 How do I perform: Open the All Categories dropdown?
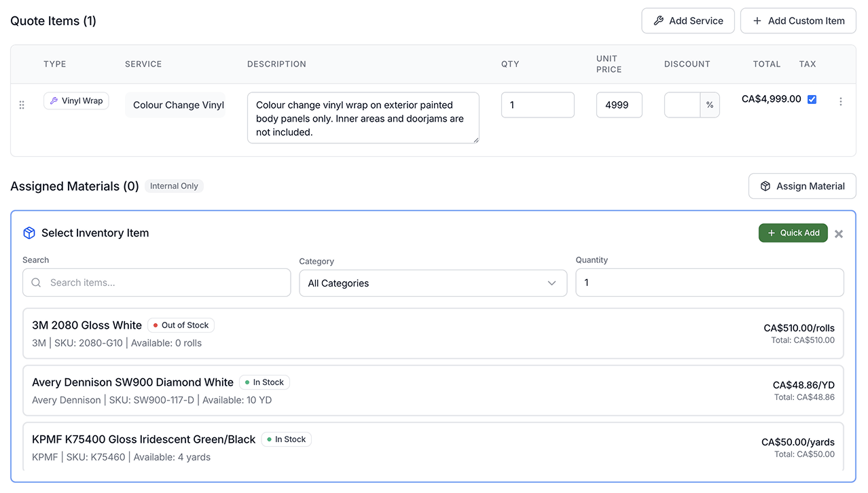coord(433,283)
